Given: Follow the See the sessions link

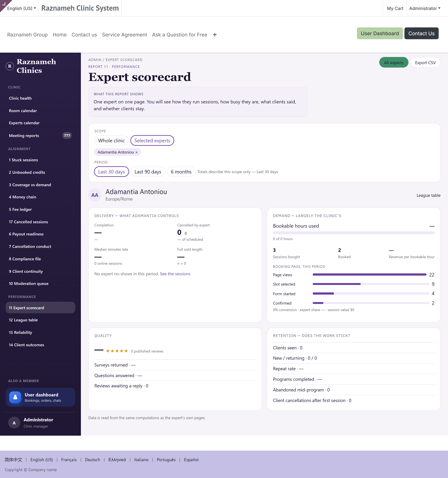Looking at the screenshot, I should 175,274.
